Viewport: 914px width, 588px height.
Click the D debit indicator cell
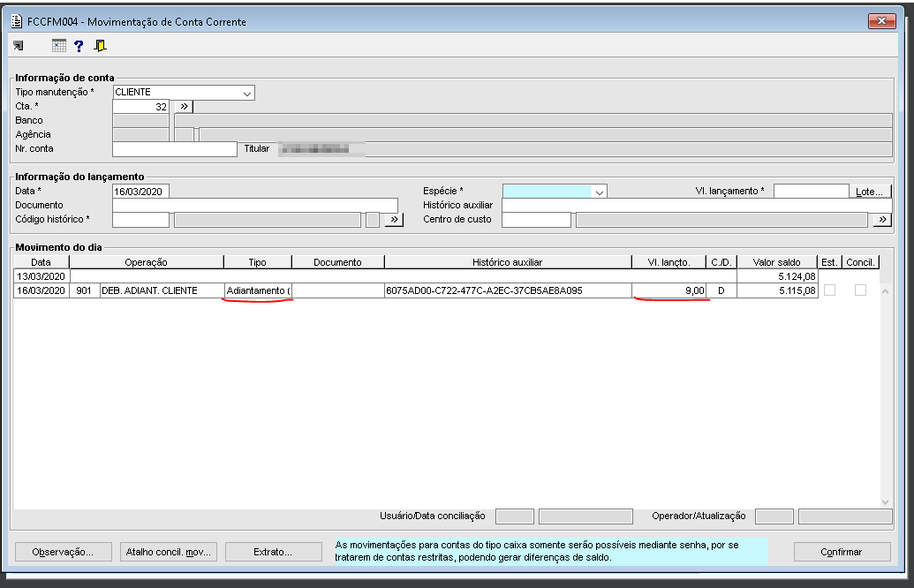721,290
